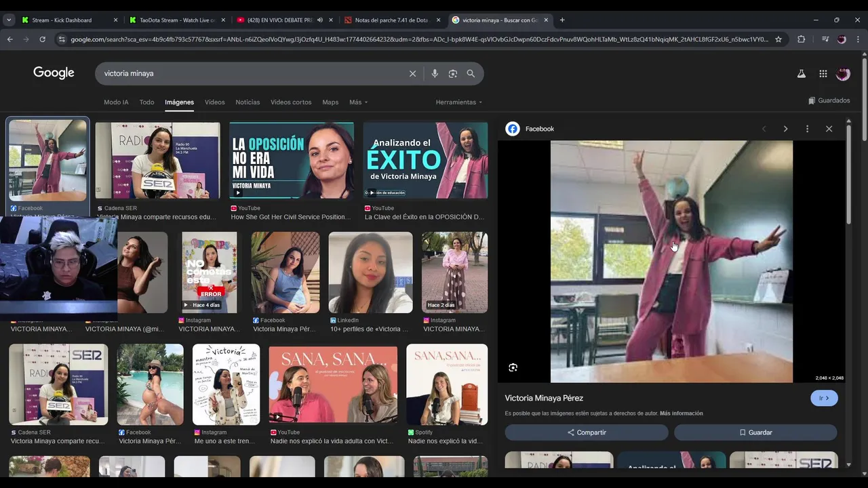Show previous image in preview panel
This screenshot has height=488, width=868.
tap(764, 129)
